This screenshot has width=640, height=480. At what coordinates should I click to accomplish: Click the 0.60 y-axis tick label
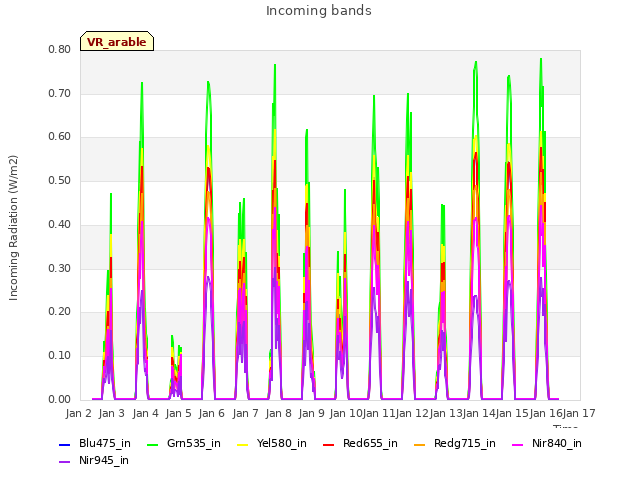click(x=60, y=137)
